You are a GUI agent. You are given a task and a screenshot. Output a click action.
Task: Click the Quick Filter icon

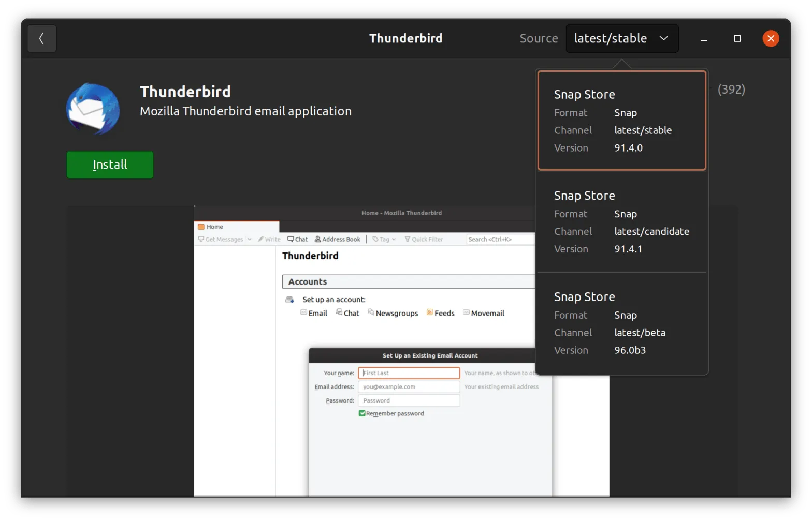click(x=408, y=239)
